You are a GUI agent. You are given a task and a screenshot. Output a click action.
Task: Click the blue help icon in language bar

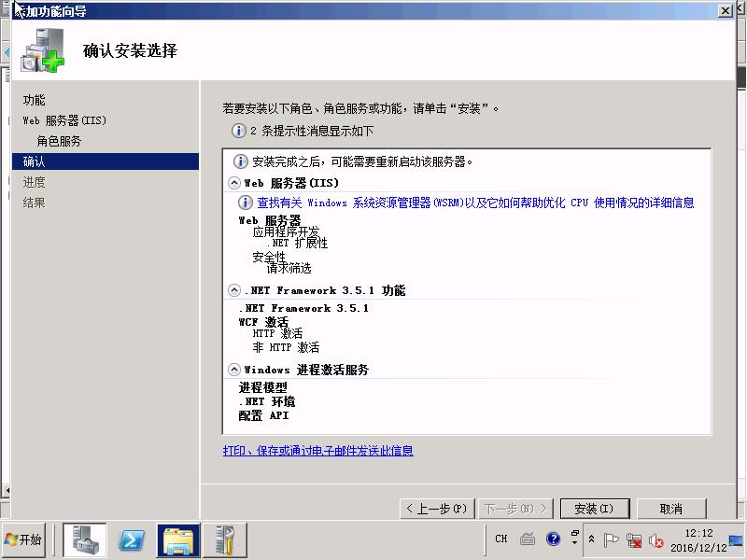click(x=553, y=539)
